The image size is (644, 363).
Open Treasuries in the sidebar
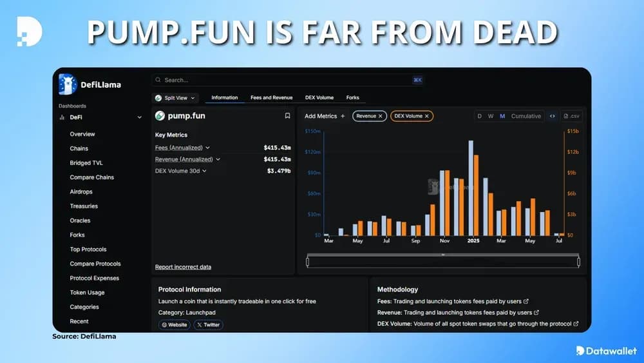[x=84, y=206]
